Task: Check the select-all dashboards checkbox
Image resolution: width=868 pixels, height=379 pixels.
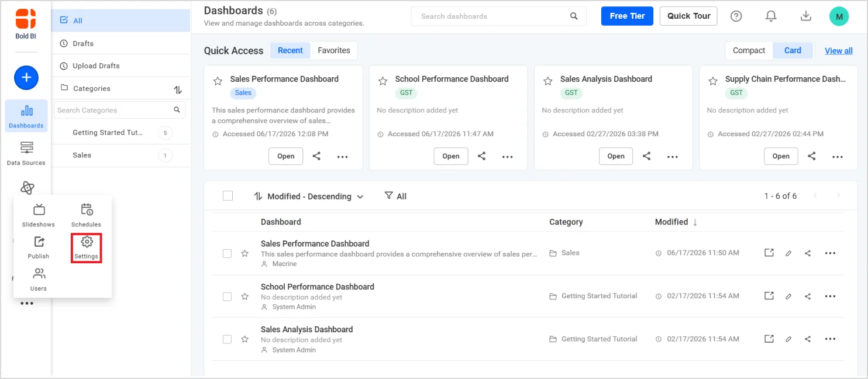Action: pyautogui.click(x=228, y=196)
